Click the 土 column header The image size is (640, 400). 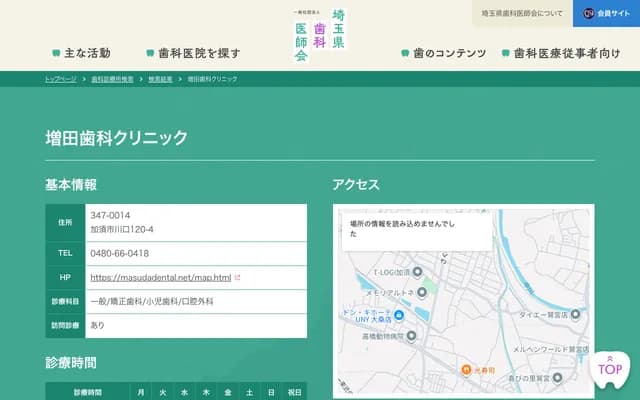click(x=249, y=392)
